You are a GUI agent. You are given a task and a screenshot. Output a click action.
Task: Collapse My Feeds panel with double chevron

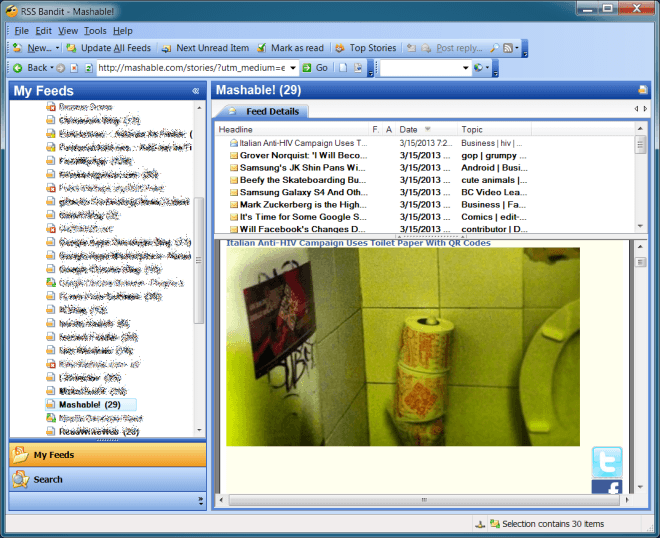(x=195, y=91)
